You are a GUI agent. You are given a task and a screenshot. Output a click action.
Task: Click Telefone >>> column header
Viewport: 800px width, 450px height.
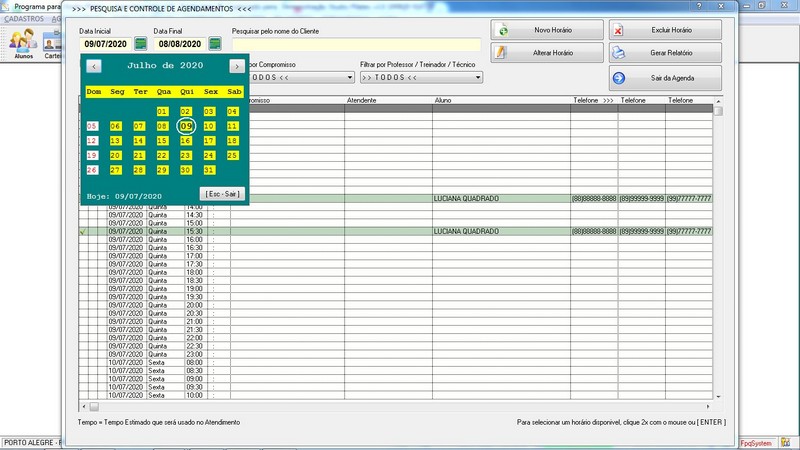point(594,101)
